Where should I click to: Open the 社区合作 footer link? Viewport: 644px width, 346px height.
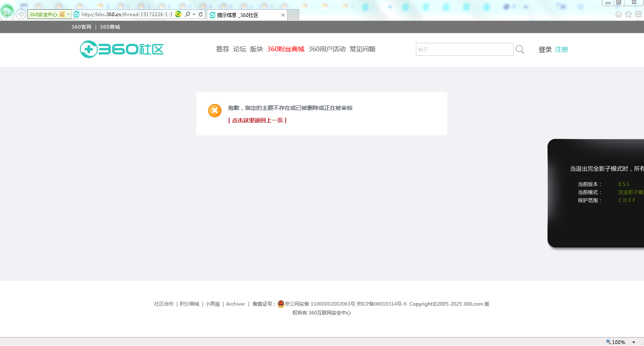point(164,304)
